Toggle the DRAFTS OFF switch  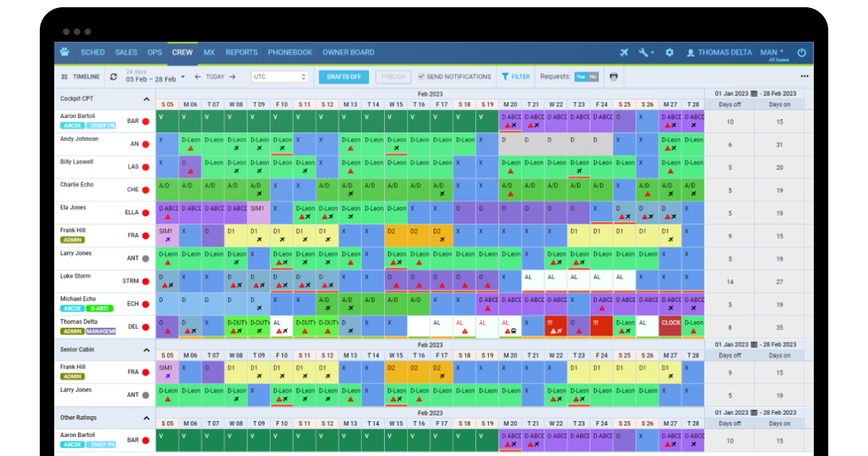point(345,75)
